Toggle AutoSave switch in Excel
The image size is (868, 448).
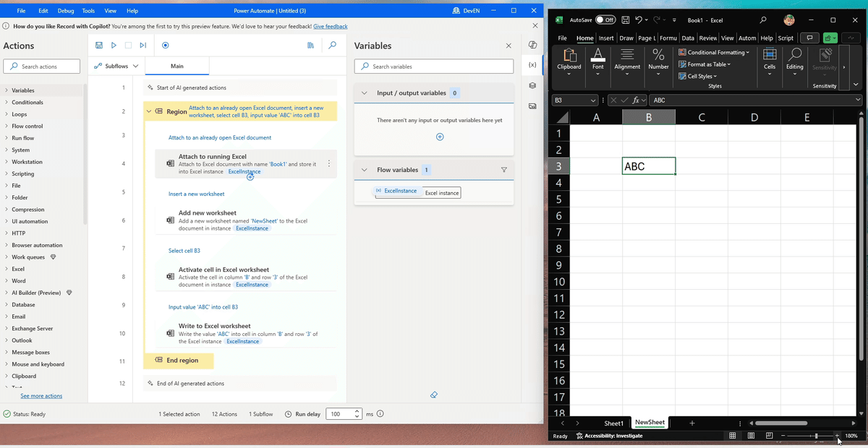coord(605,20)
